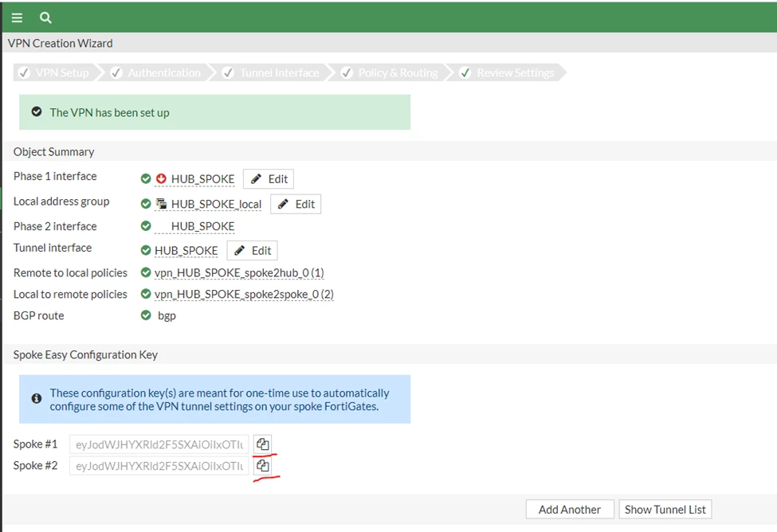Image resolution: width=777 pixels, height=532 pixels.
Task: Click the Spoke #2 label
Action: click(35, 465)
